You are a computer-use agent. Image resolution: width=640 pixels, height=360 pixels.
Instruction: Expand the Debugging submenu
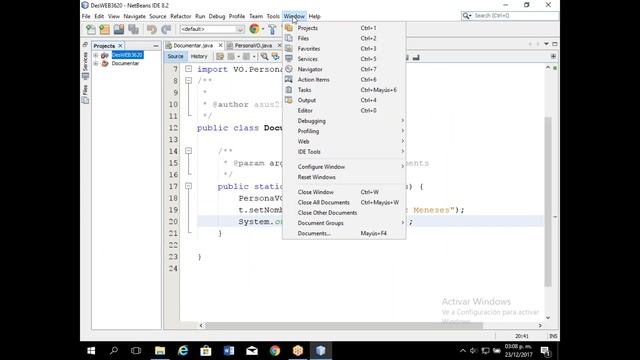344,121
